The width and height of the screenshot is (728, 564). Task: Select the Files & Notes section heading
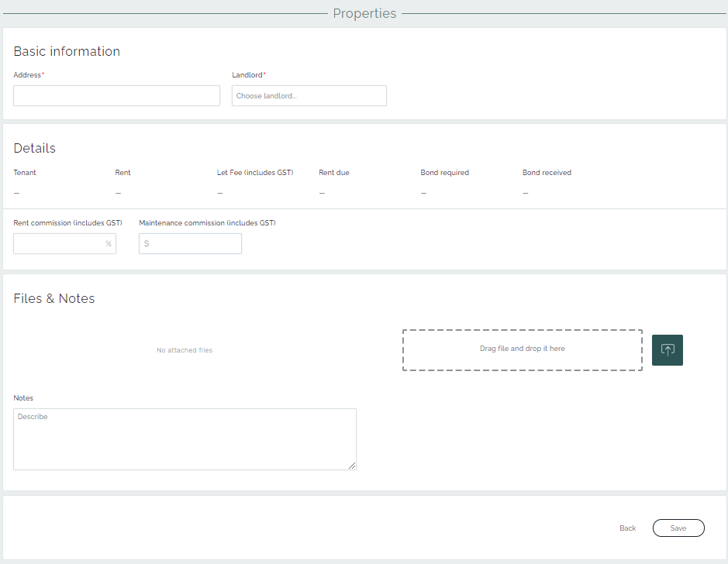(54, 299)
